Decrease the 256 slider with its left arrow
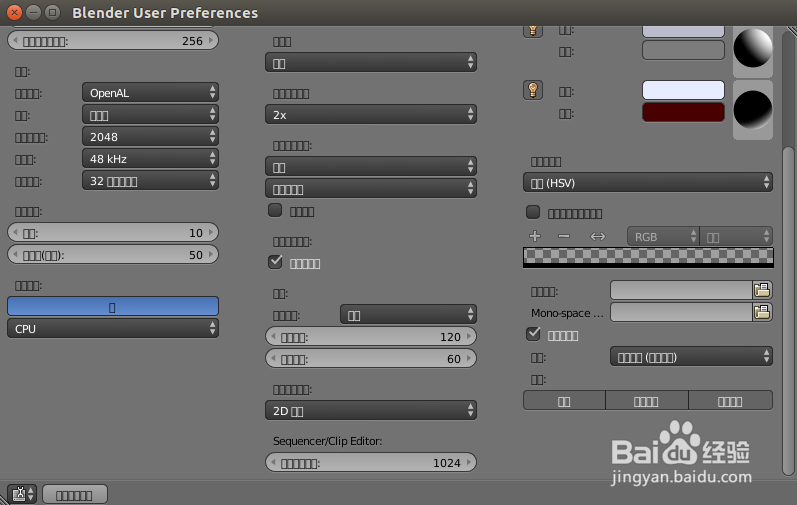The image size is (797, 505). click(x=15, y=40)
